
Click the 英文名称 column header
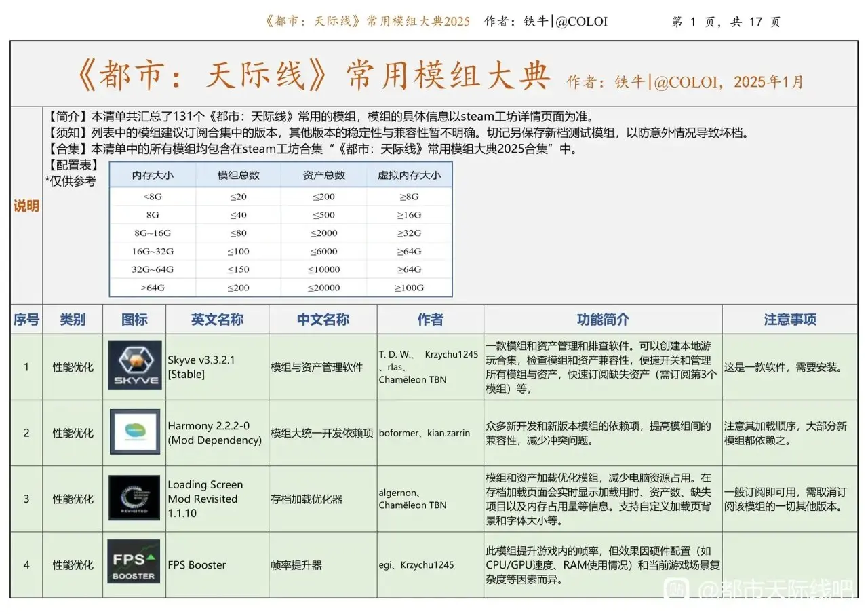point(217,320)
